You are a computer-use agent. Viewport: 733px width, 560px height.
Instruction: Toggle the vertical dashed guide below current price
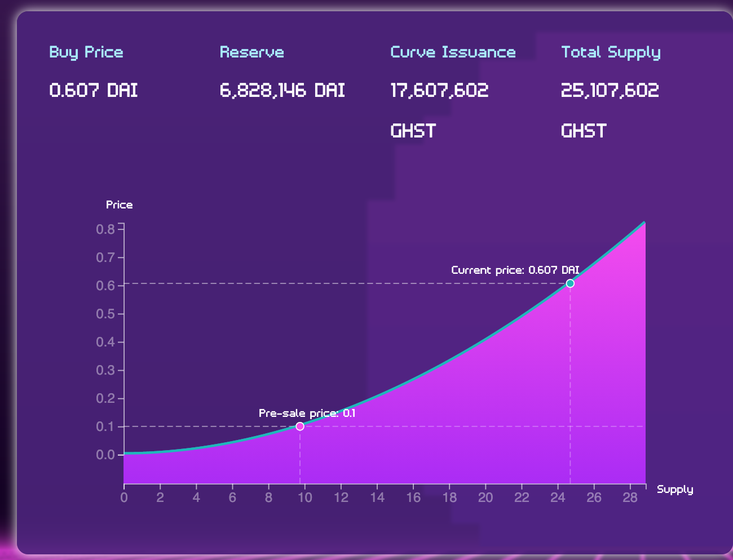coord(570,383)
